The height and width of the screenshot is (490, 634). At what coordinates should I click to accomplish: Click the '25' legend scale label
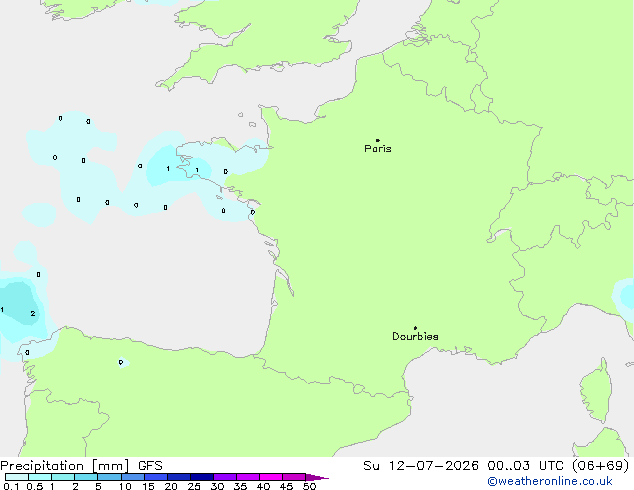[x=194, y=486]
